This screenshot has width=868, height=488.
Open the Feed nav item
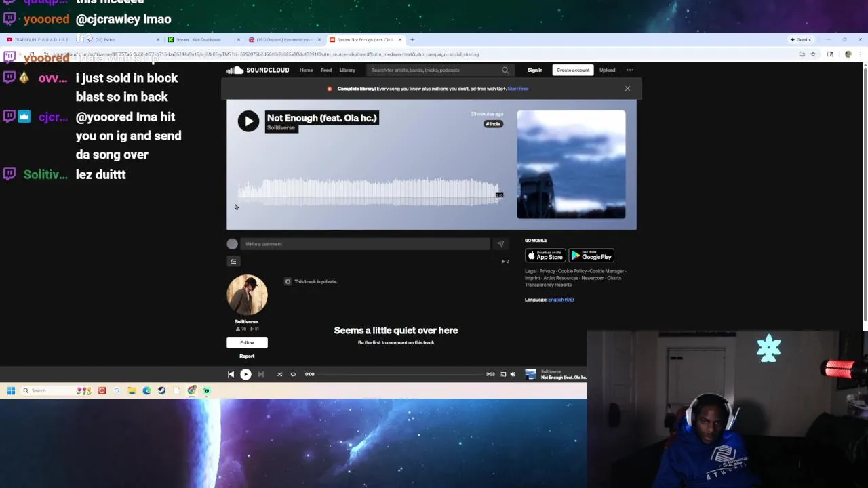(326, 70)
